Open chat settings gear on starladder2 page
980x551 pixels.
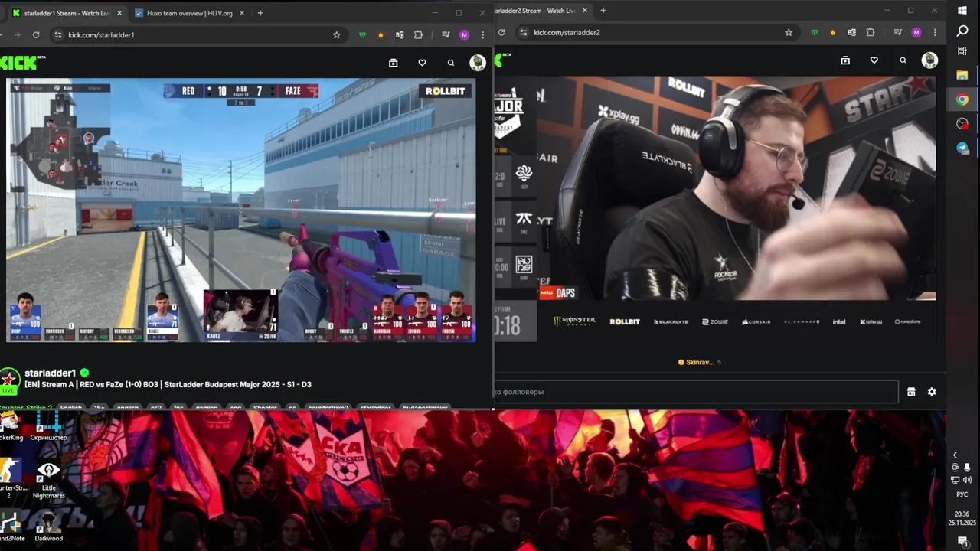click(932, 392)
